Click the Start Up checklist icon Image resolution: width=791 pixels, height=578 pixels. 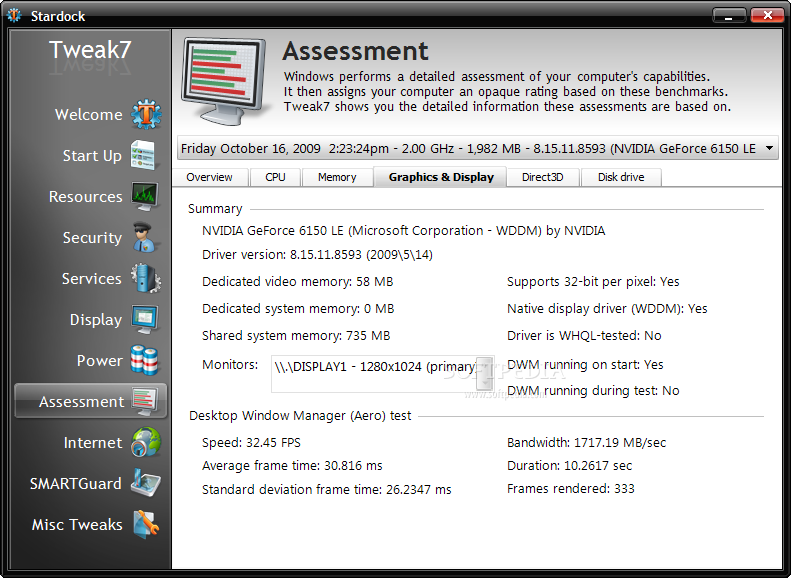coord(144,155)
